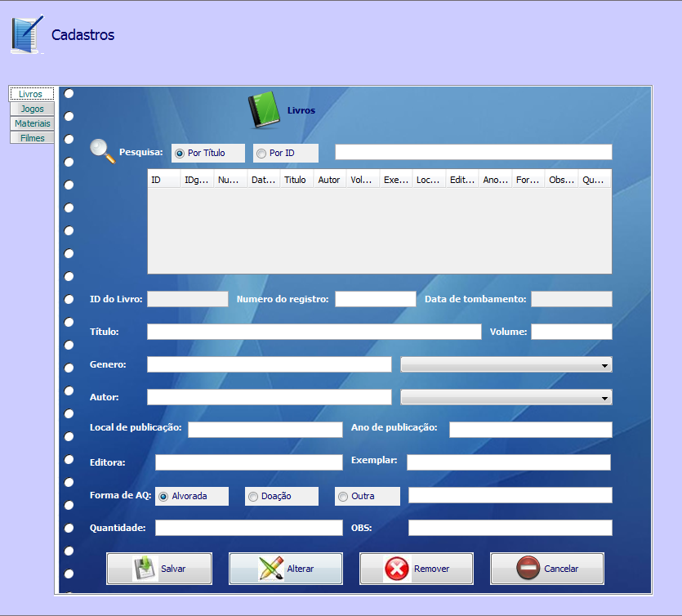Click the IDg... column header
Image resolution: width=682 pixels, height=616 pixels.
197,180
